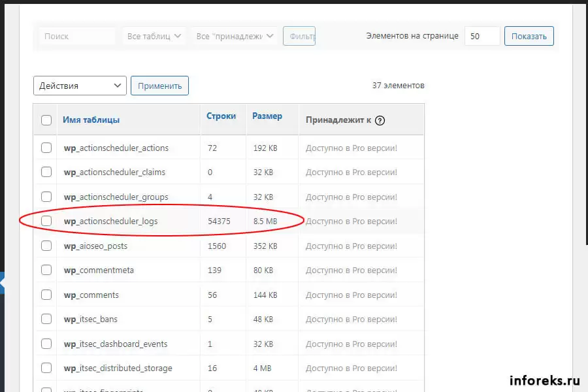The height and width of the screenshot is (392, 588).
Task: Expand the Все таблицы filter dropdown
Action: click(155, 37)
